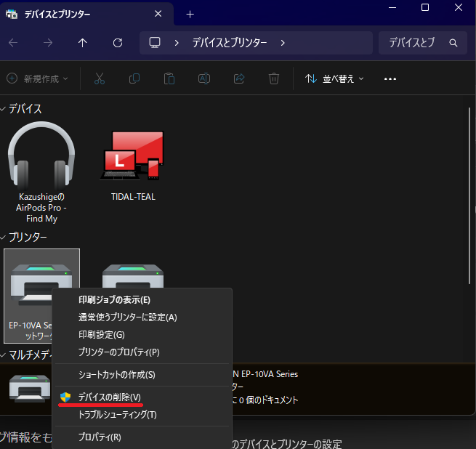Viewport: 476px width, 449px height.
Task: Add a new tab with plus button
Action: [x=190, y=15]
